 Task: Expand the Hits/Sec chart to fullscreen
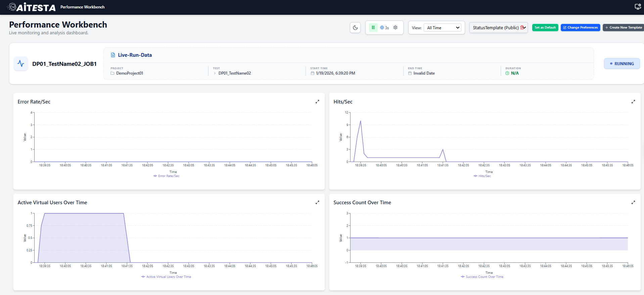tap(633, 102)
